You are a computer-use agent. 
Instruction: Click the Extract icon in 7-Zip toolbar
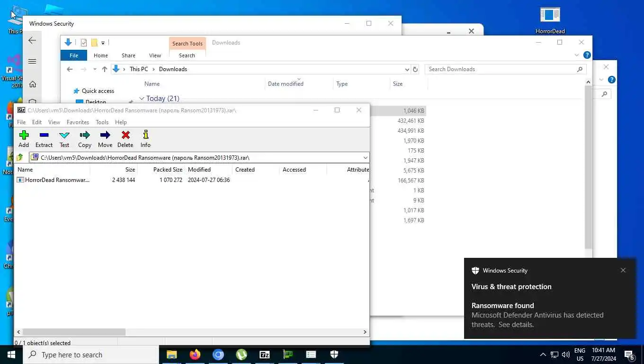pos(44,139)
